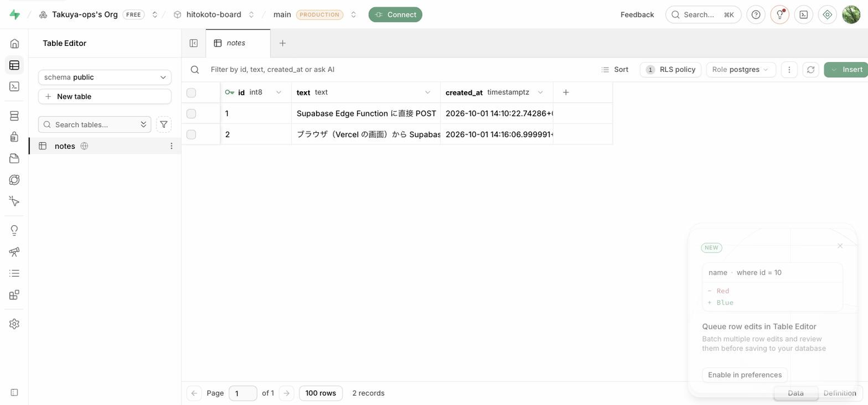868x405 pixels.
Task: Open the Advisors lightbulb sidebar icon
Action: [14, 231]
